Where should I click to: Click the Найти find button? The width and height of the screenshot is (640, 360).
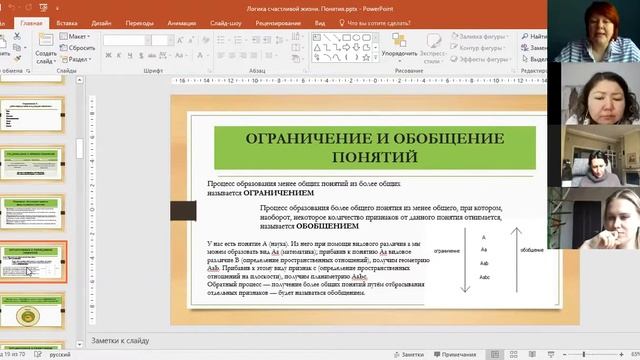pos(534,36)
